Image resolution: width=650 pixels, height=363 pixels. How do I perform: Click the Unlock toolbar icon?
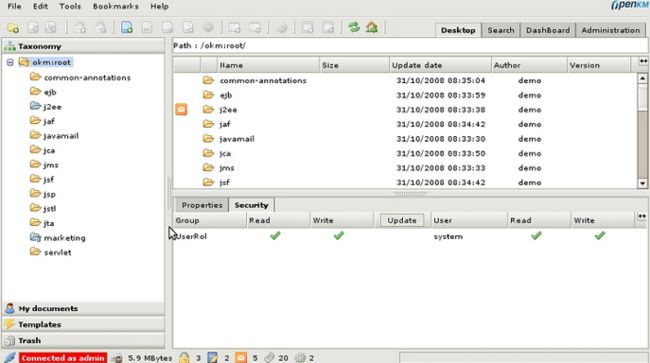click(x=101, y=28)
